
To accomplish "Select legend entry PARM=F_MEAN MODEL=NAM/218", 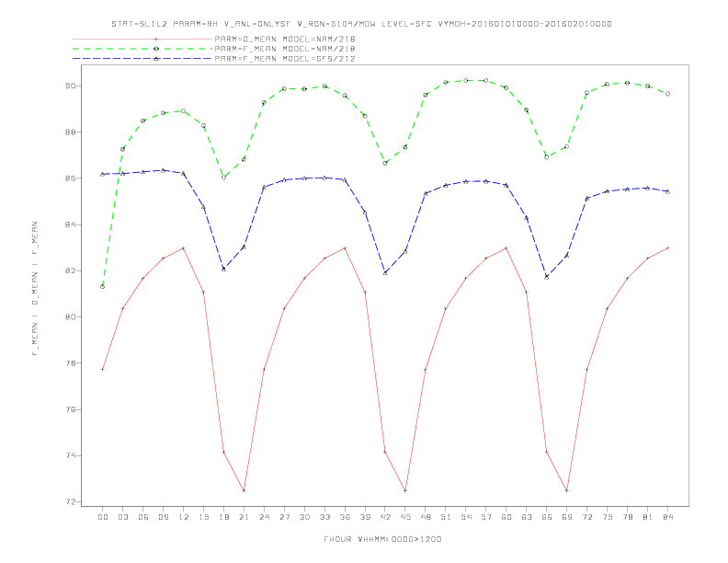I will (285, 49).
